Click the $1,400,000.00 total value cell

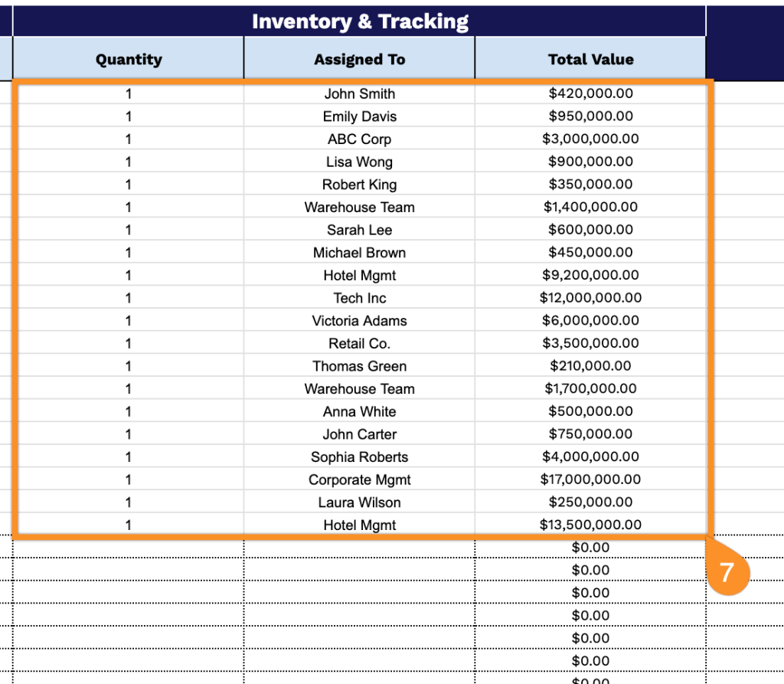[x=590, y=207]
